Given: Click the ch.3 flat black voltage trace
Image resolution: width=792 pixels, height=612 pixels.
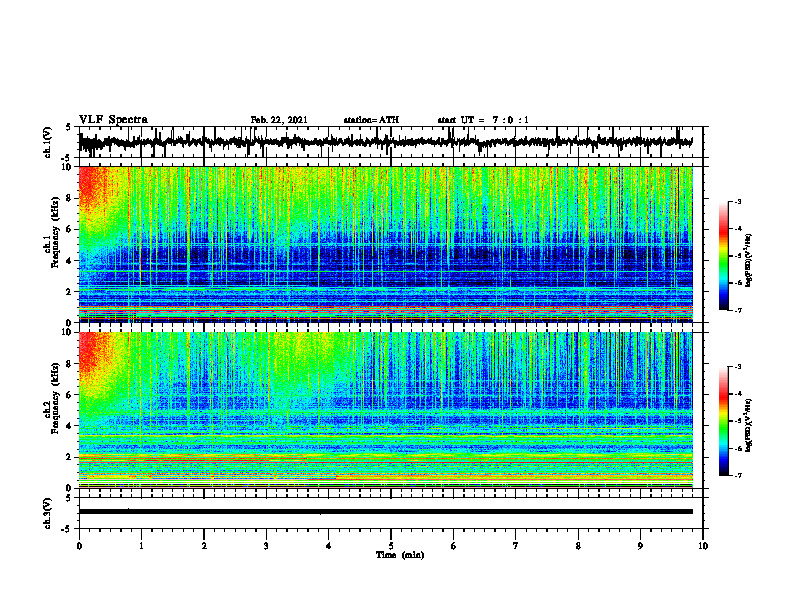Looking at the screenshot, I should click(x=385, y=512).
